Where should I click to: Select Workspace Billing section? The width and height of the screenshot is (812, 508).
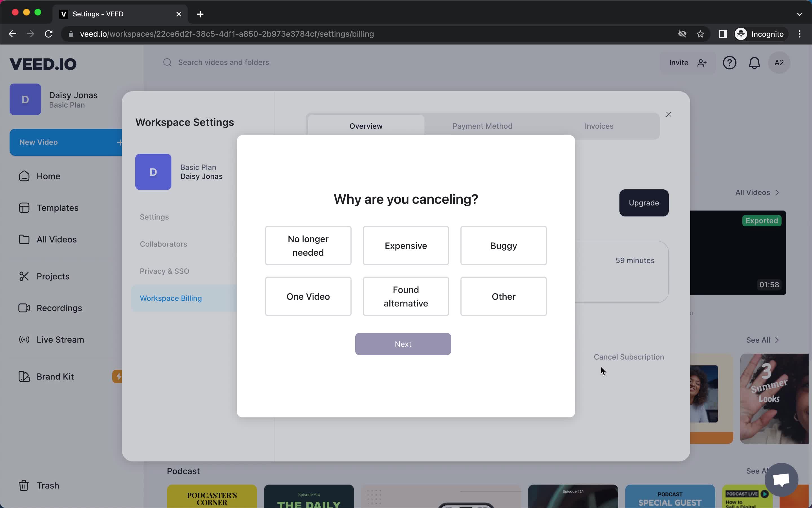point(184,298)
